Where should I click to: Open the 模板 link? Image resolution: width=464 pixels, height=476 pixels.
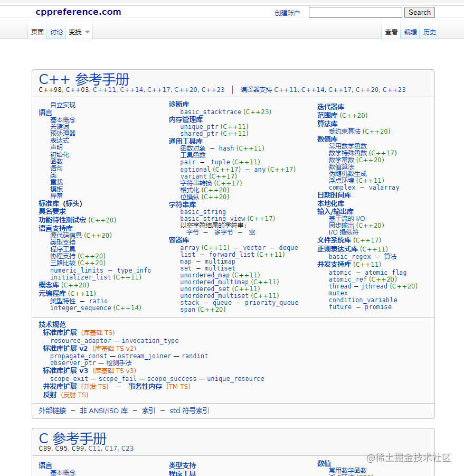point(56,189)
